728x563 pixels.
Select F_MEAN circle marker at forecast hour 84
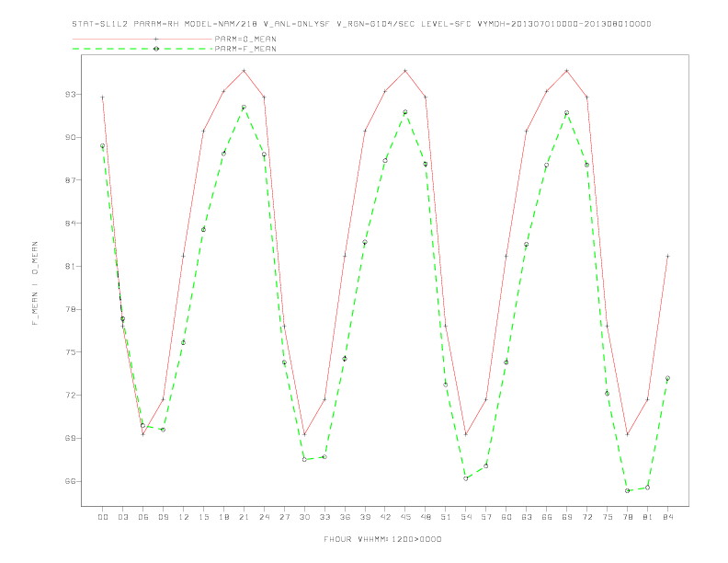667,378
